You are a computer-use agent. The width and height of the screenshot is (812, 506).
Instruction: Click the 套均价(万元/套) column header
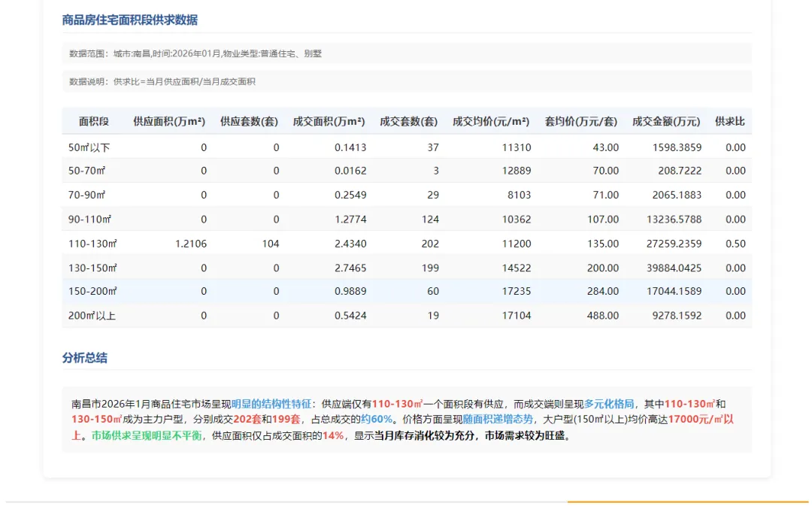(581, 121)
